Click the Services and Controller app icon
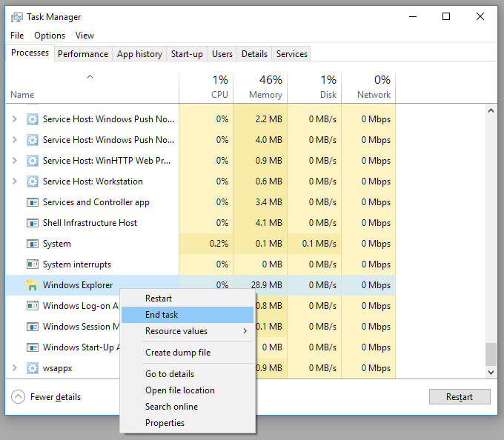This screenshot has height=440, width=504. pos(32,202)
